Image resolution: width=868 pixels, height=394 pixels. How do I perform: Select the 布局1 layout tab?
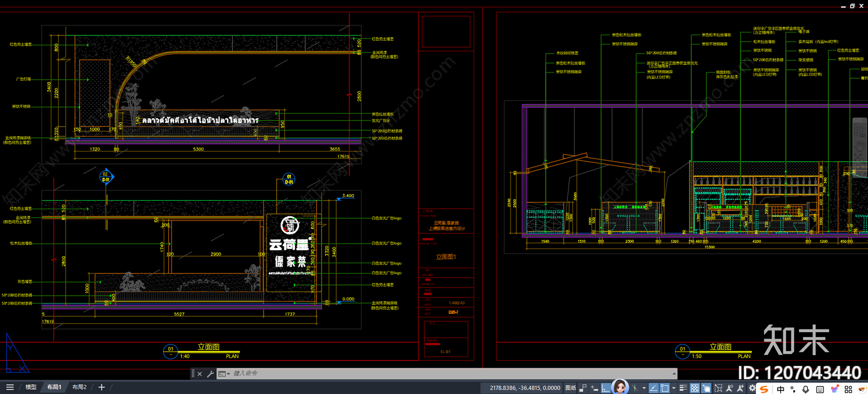[x=54, y=387]
